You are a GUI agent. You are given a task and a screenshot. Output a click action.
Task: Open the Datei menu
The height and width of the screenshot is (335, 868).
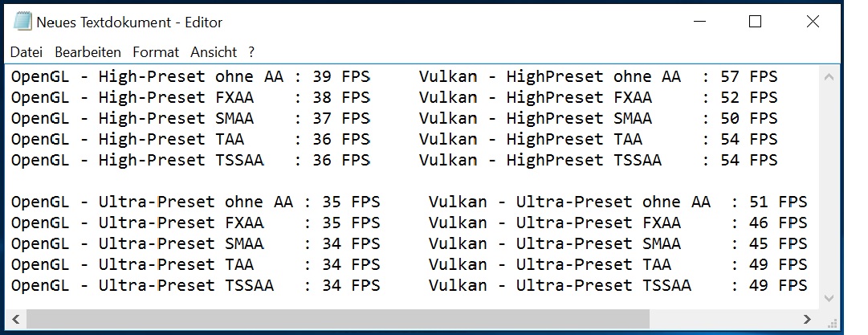[26, 52]
